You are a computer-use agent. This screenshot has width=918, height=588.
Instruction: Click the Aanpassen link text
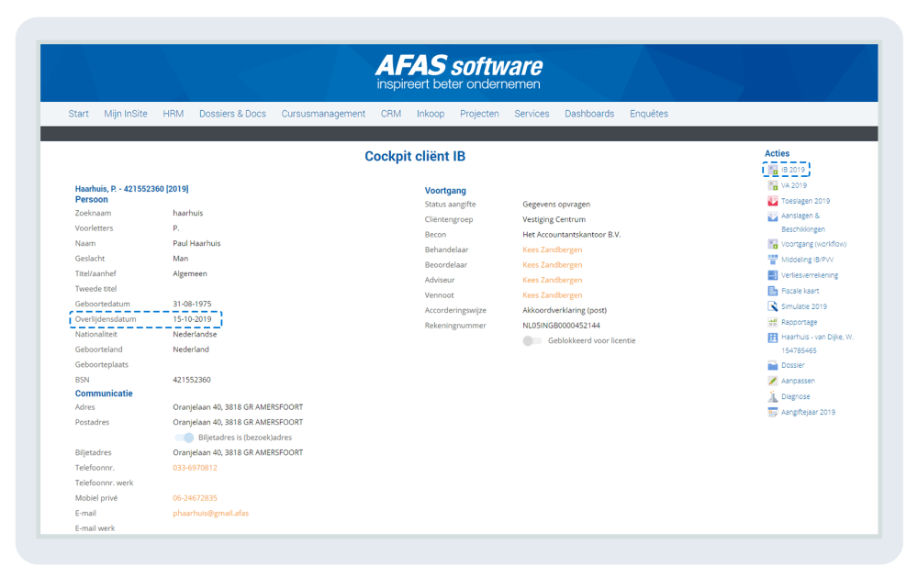[x=798, y=381]
